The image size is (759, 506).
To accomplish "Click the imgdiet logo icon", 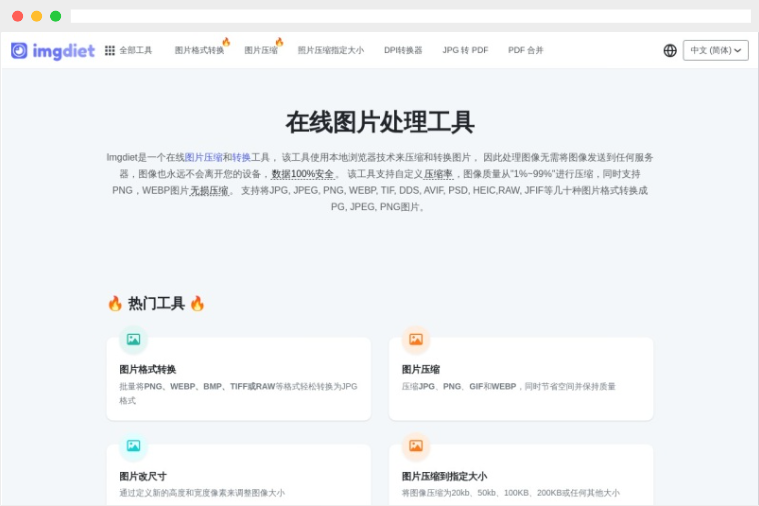I will click(x=19, y=50).
